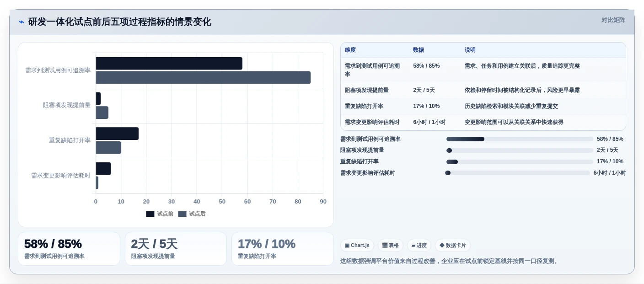Click the lightning icon beside the title
The width and height of the screenshot is (644, 284).
coord(21,21)
